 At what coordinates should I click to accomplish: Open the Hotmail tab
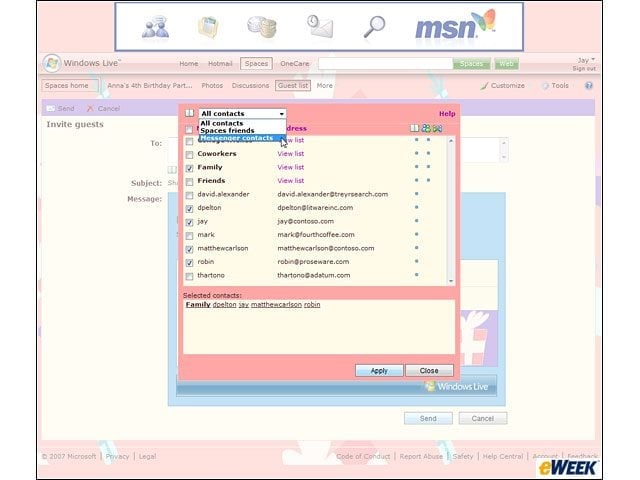(x=220, y=64)
